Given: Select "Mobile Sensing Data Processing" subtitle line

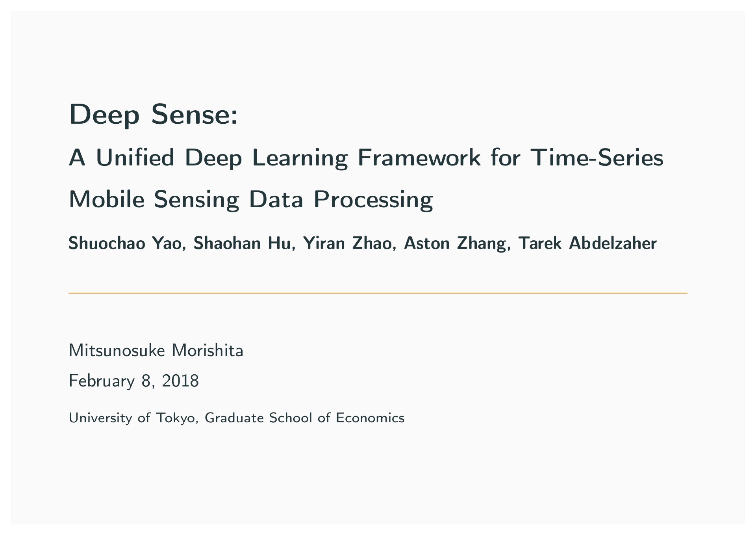Looking at the screenshot, I should tap(251, 200).
